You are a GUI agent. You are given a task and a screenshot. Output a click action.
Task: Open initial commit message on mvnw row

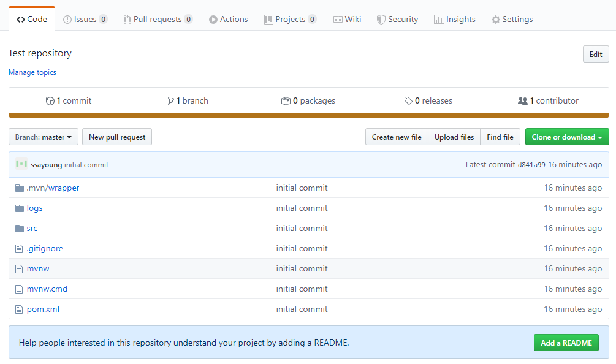coord(302,269)
